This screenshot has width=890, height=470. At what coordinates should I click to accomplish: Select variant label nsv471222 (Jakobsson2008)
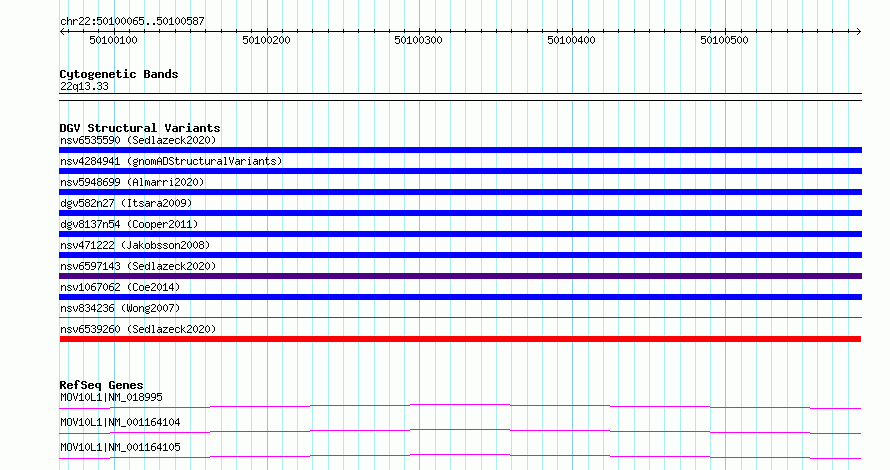point(135,245)
